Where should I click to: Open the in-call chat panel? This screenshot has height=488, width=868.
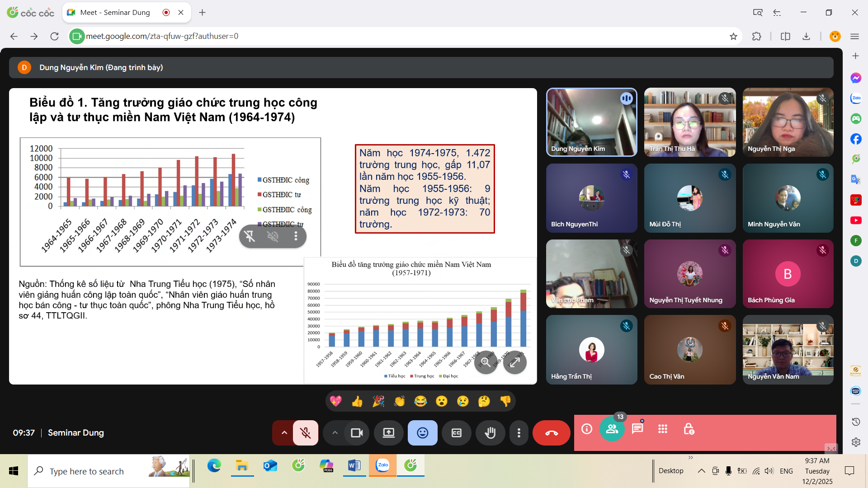(637, 429)
